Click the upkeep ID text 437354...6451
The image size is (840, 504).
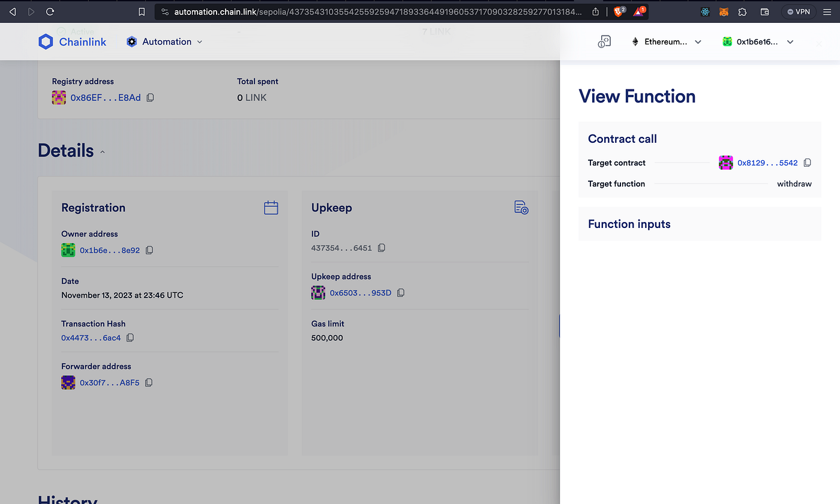click(x=341, y=248)
